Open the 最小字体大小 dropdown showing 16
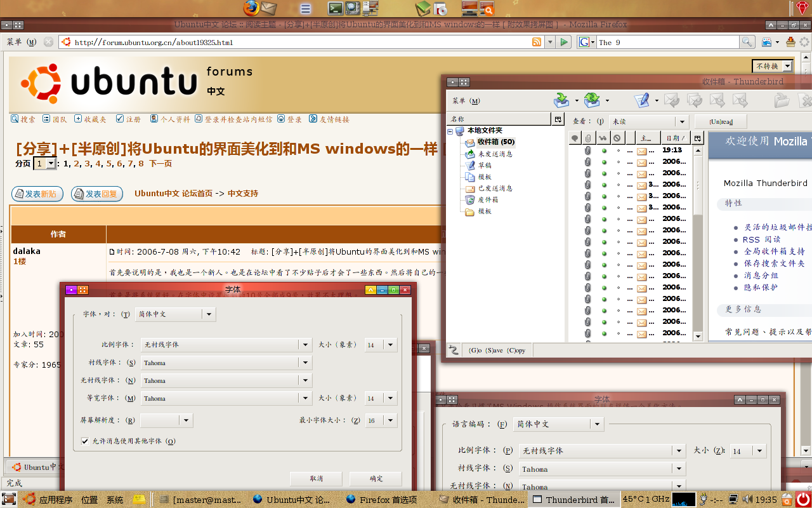The height and width of the screenshot is (508, 812). pyautogui.click(x=381, y=420)
